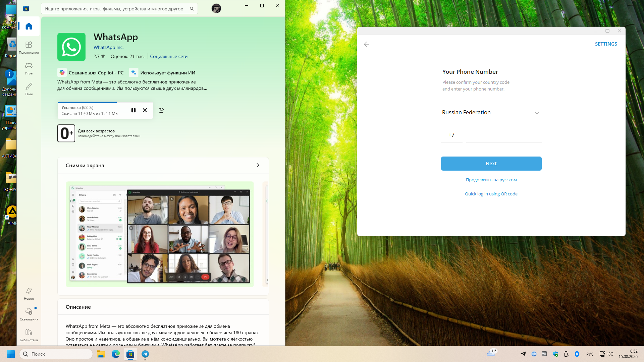Click the Store search magnifier icon
644x362 pixels.
click(x=192, y=9)
